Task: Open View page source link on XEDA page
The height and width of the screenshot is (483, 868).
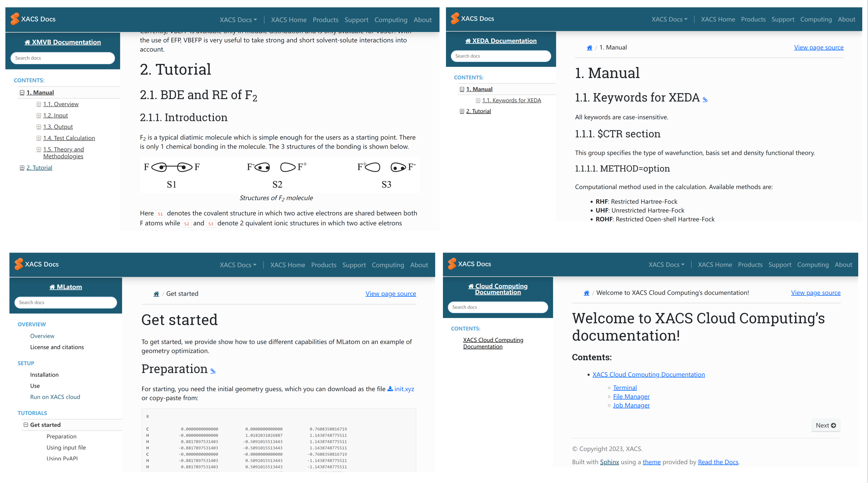Action: (818, 48)
